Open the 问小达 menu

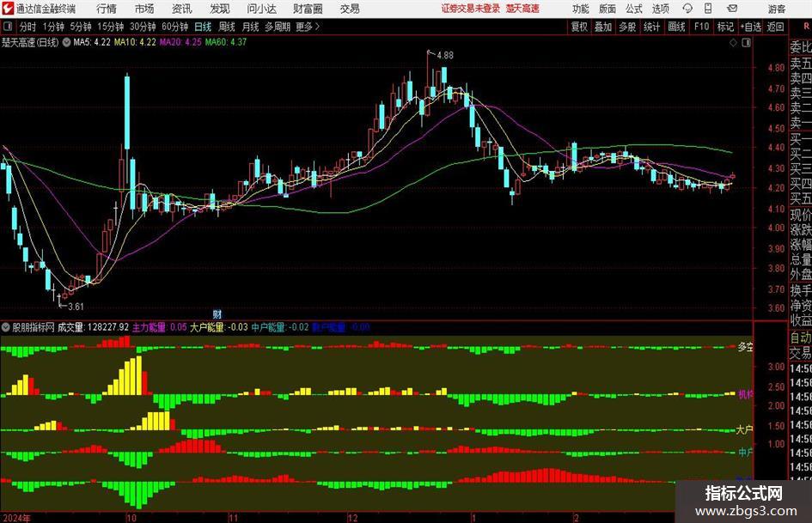click(261, 9)
